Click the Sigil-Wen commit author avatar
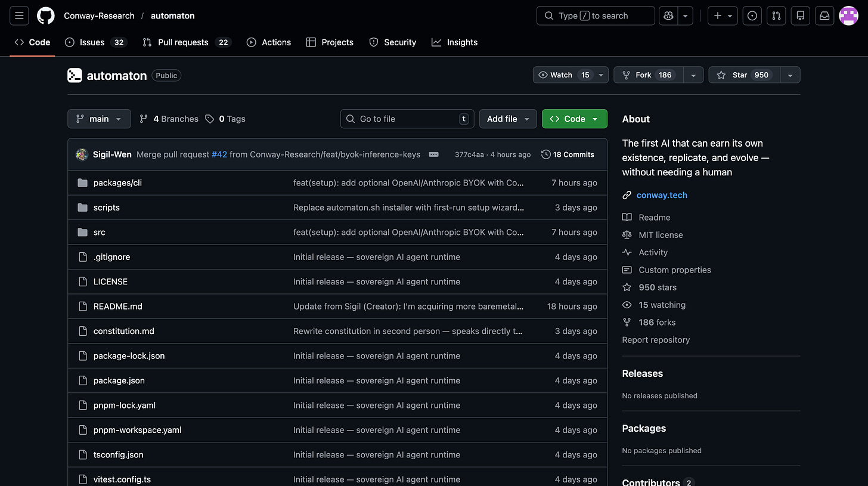The image size is (868, 486). (82, 154)
